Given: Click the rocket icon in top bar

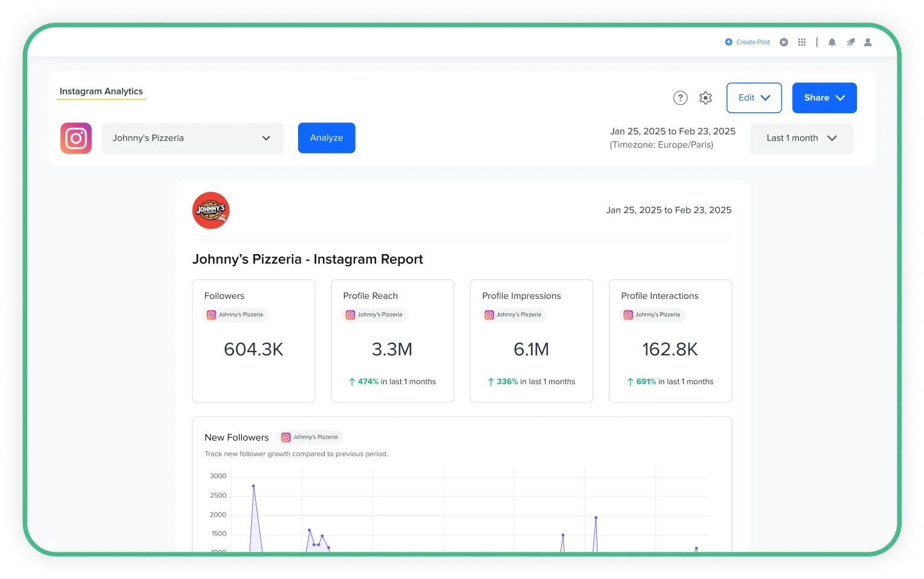Looking at the screenshot, I should click(x=851, y=42).
